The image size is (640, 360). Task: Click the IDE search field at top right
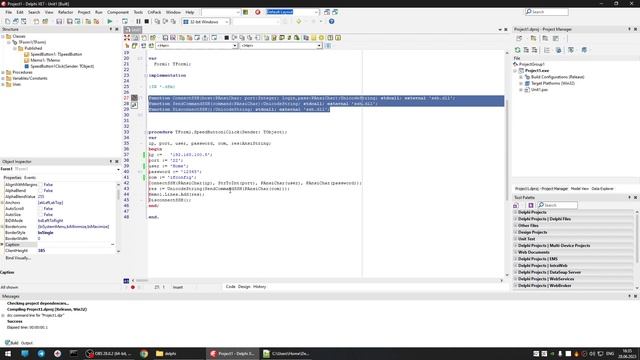pos(547,12)
